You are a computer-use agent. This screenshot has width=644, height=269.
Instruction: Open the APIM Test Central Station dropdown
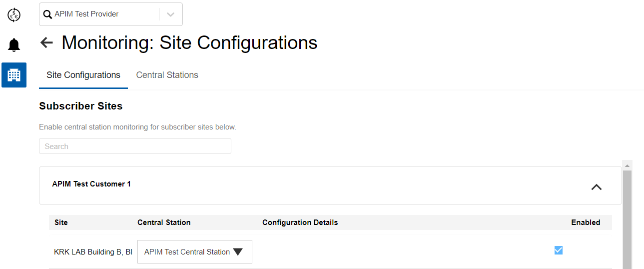(194, 252)
